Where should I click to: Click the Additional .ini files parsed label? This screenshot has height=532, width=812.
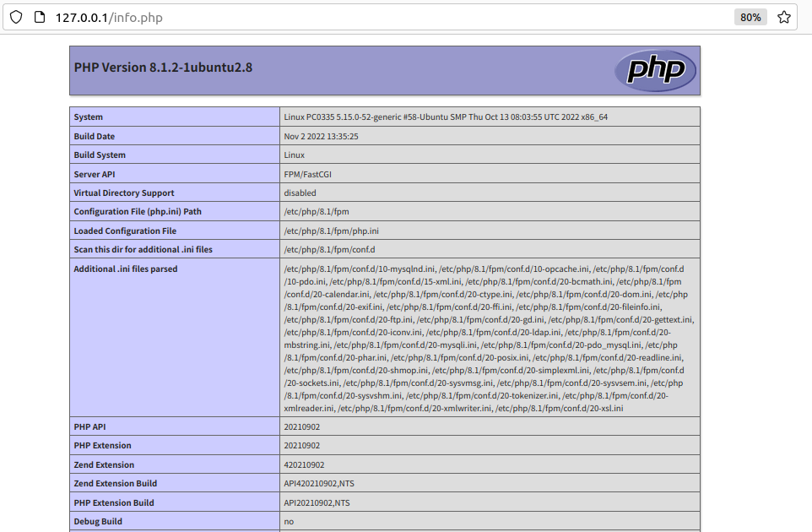point(125,269)
